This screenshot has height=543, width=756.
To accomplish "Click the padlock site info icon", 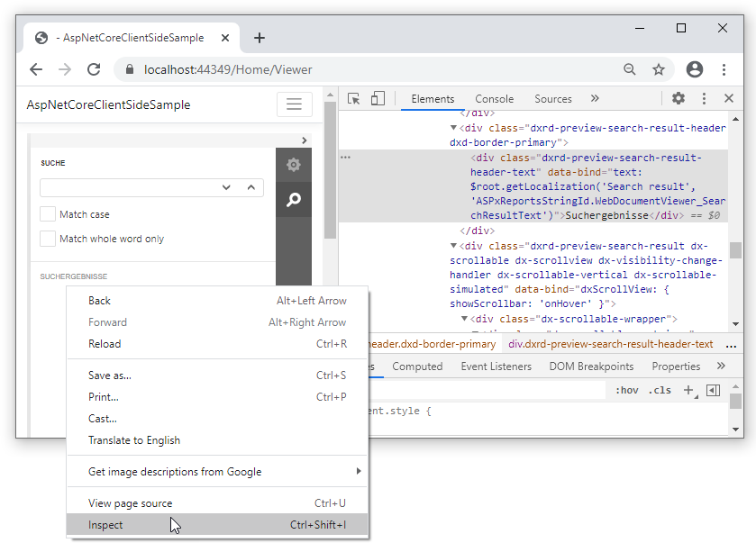I will click(129, 69).
